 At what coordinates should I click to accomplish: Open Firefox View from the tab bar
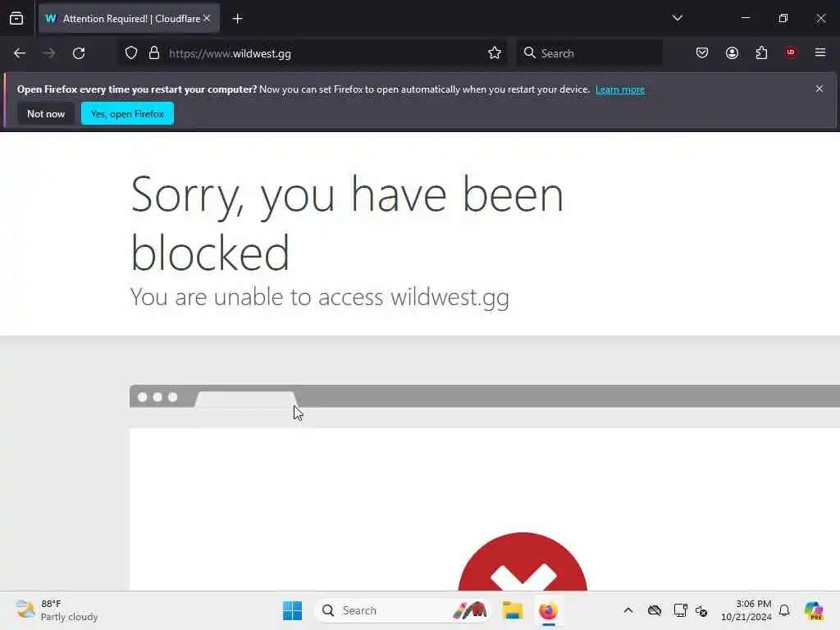pos(16,18)
